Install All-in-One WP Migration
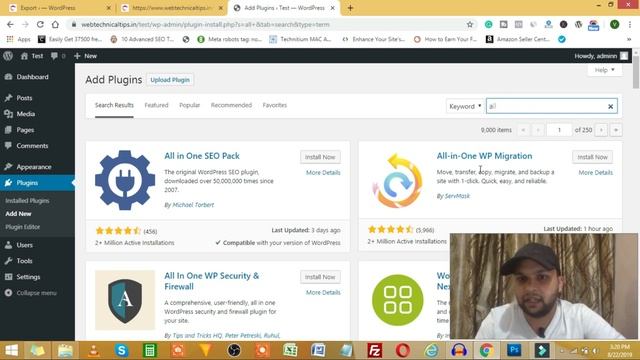The image size is (640, 360). click(592, 157)
